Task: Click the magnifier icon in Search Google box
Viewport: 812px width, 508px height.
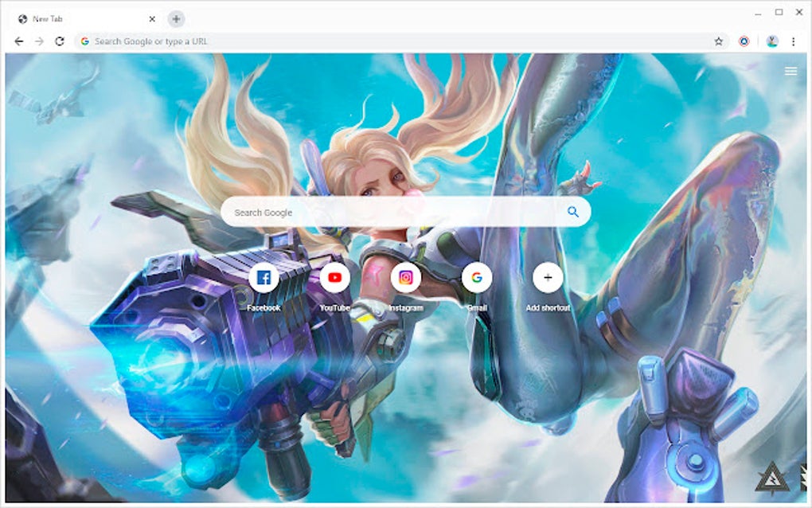Action: [572, 212]
